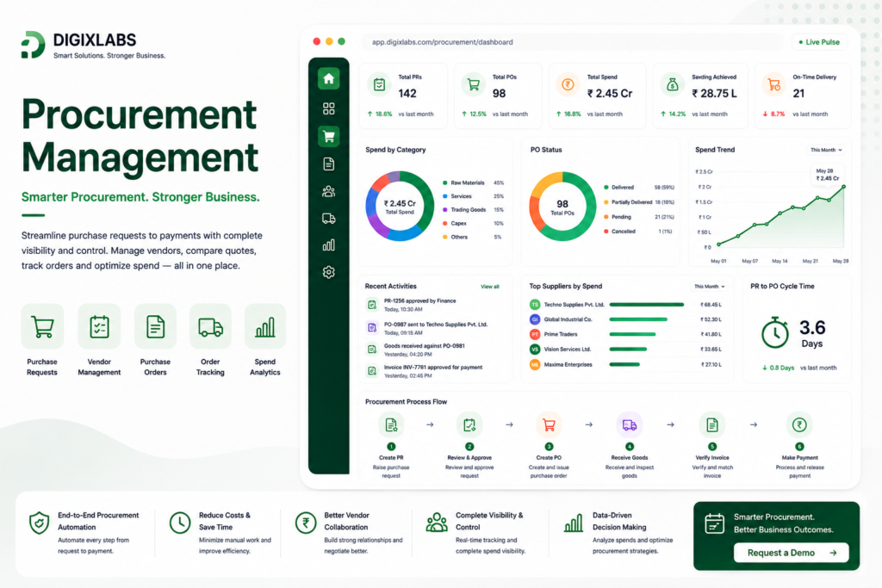Open the vendors people icon in sidebar

coord(328,191)
